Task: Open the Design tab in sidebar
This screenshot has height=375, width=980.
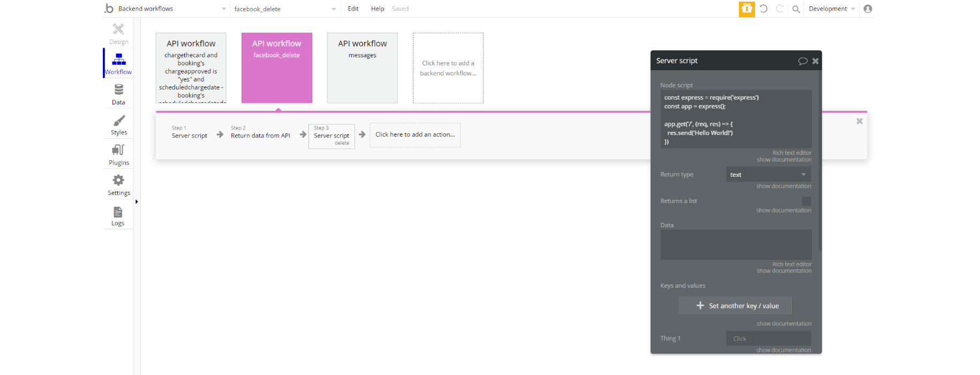Action: click(118, 33)
